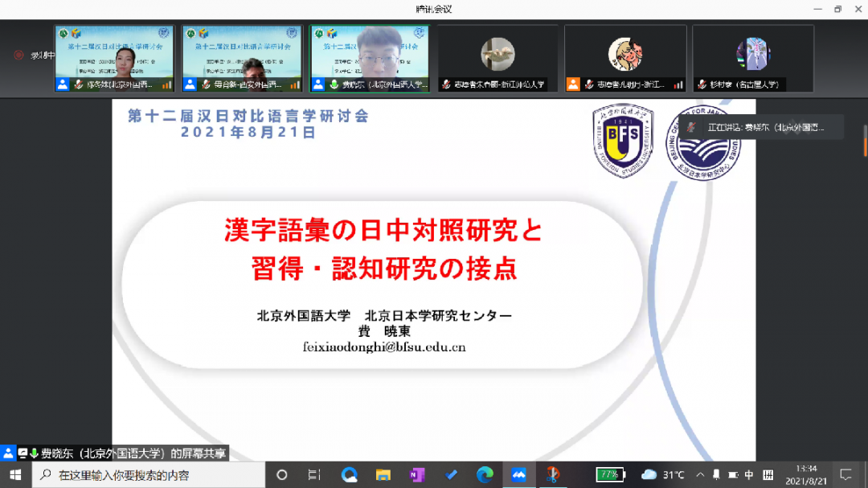Image resolution: width=868 pixels, height=488 pixels.
Task: Click the signal bars on the cartoon-avatar tile
Action: [678, 84]
